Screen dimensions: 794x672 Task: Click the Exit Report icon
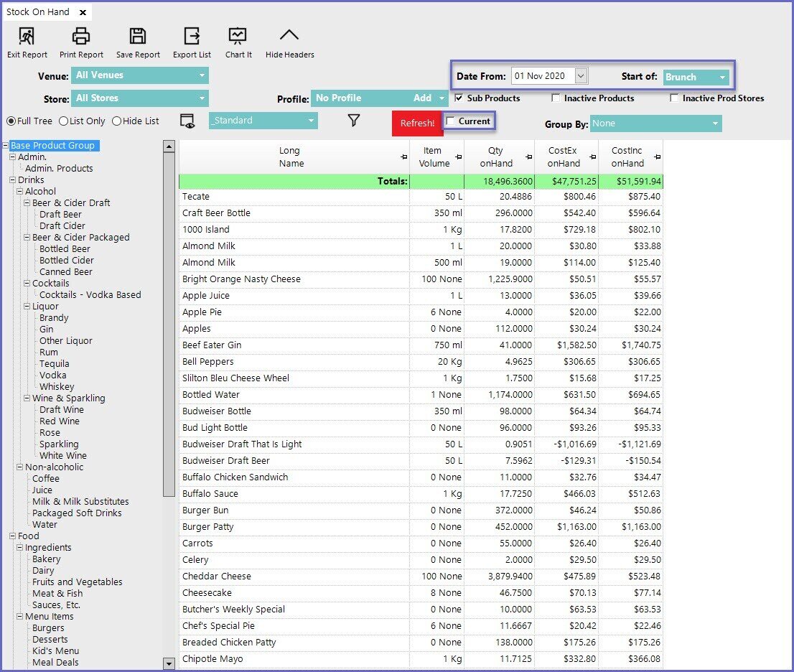pos(27,36)
